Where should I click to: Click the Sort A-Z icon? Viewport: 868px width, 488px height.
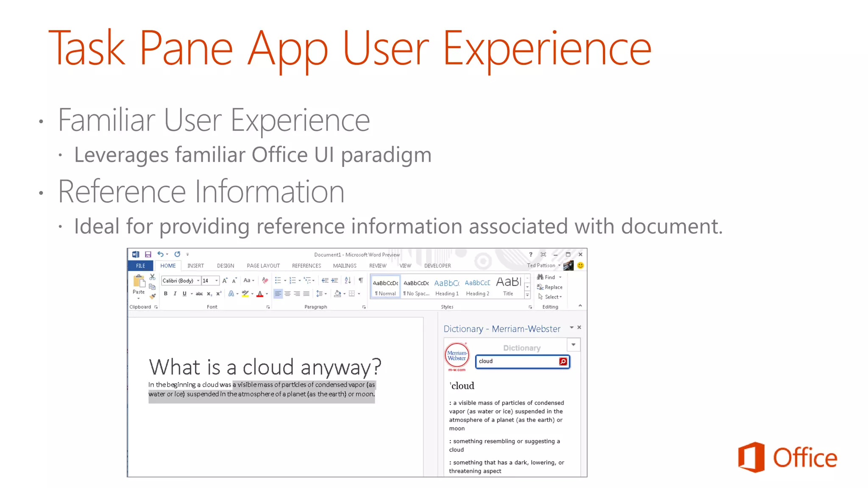click(348, 280)
